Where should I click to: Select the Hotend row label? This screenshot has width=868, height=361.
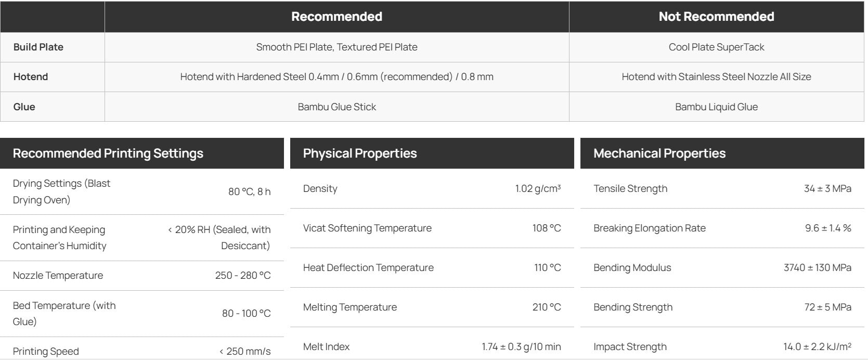pyautogui.click(x=31, y=76)
